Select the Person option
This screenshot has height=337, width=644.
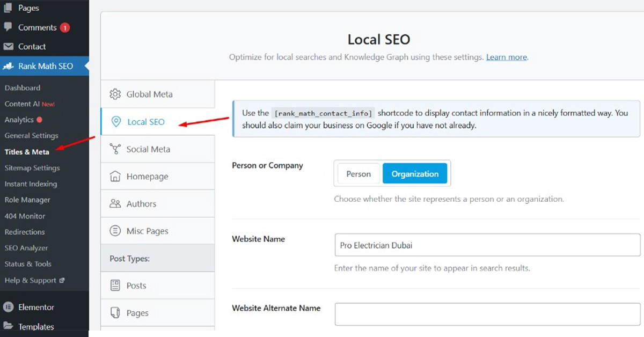click(x=358, y=174)
